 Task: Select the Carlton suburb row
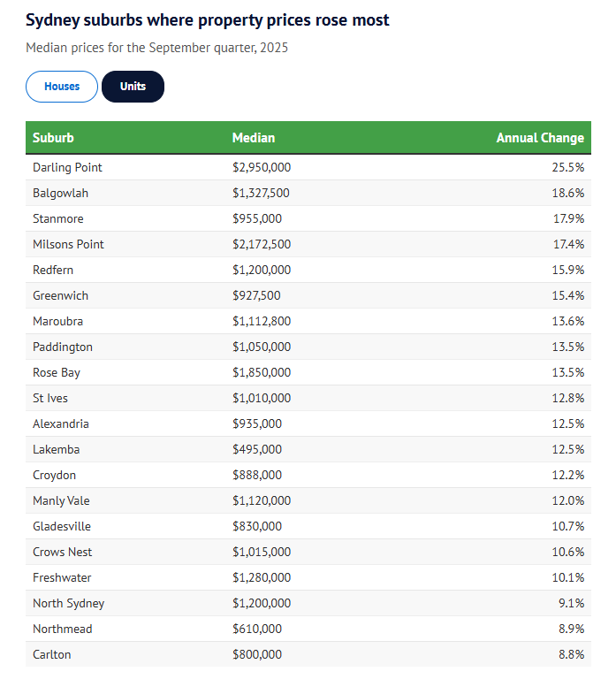pos(52,654)
